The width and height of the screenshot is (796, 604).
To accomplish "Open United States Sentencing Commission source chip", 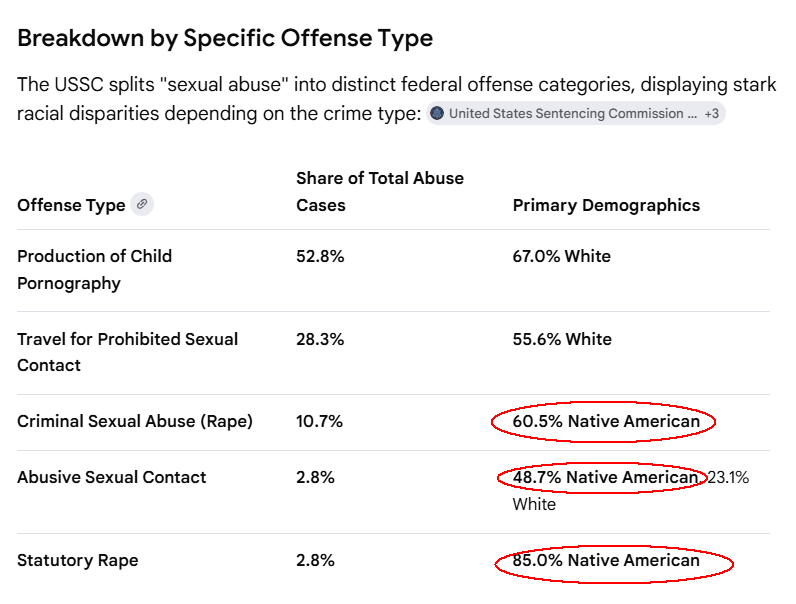I will point(576,114).
